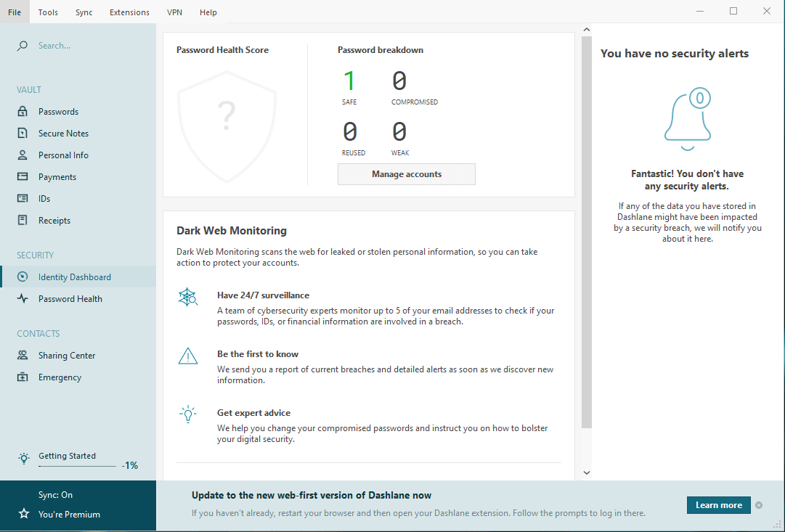Image resolution: width=785 pixels, height=532 pixels.
Task: Click the Receipts icon in sidebar
Action: tap(23, 220)
